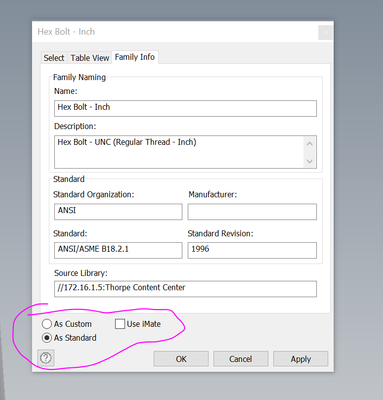Switch to the Select tab
Image resolution: width=383 pixels, height=400 pixels.
click(54, 58)
